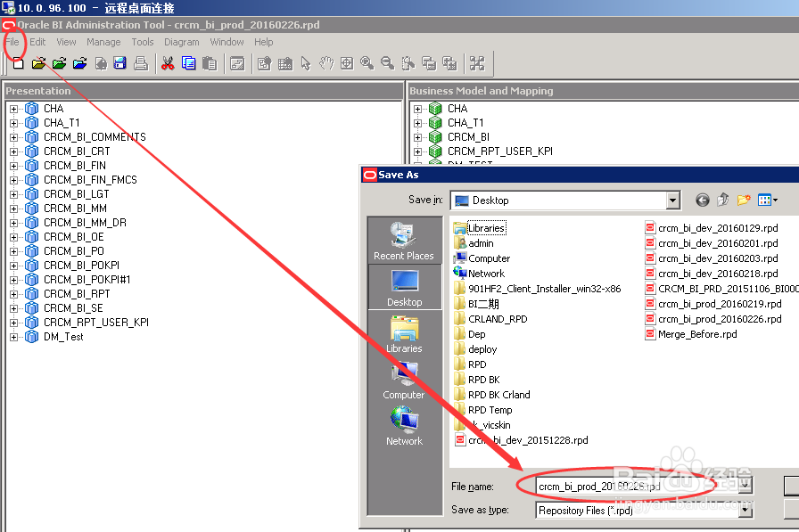
Task: Select the CRLAND_RPD folder
Action: pos(498,319)
